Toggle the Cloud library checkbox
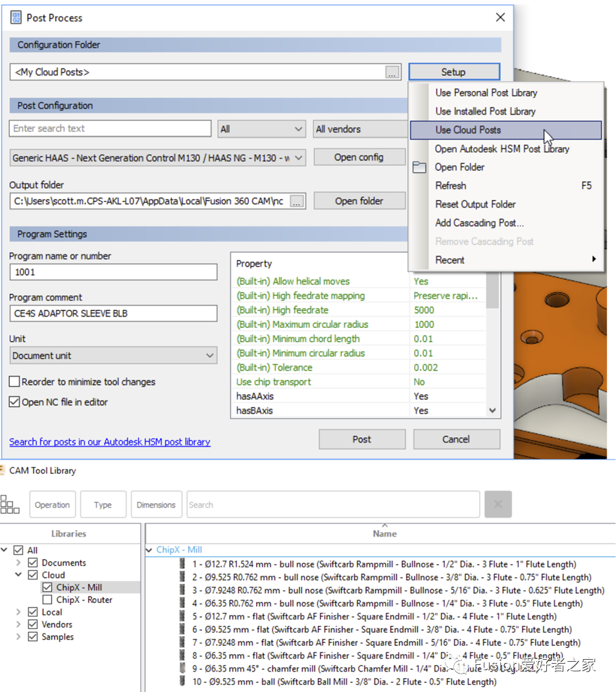This screenshot has height=692, width=616. point(33,575)
